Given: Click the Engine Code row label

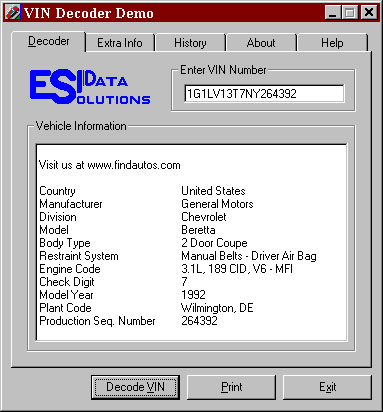Looking at the screenshot, I should click(x=70, y=269).
